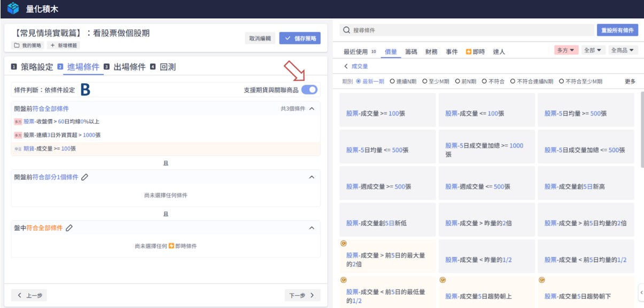Open the 全商品 filter dropdown
Image resolution: width=644 pixels, height=308 pixels.
coord(624,50)
